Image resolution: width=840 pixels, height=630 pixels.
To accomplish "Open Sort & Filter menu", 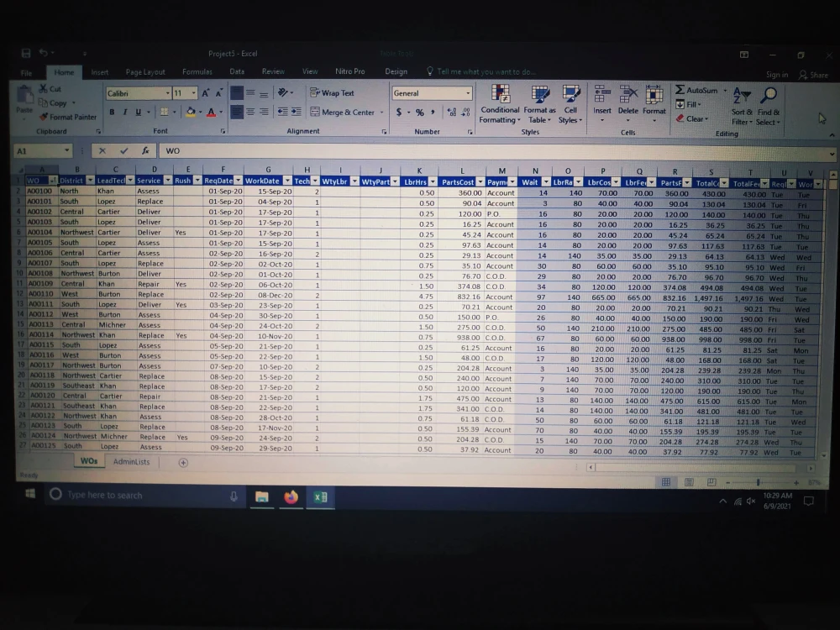I will (x=742, y=106).
